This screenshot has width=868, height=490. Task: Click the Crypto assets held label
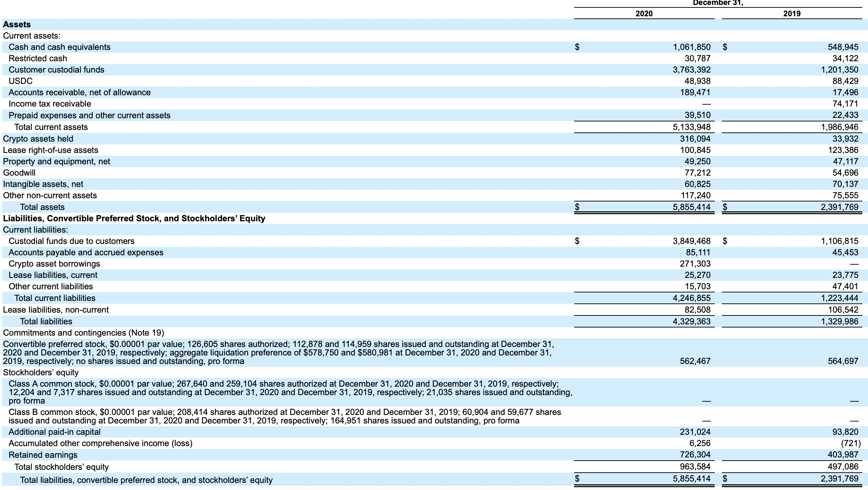[38, 139]
